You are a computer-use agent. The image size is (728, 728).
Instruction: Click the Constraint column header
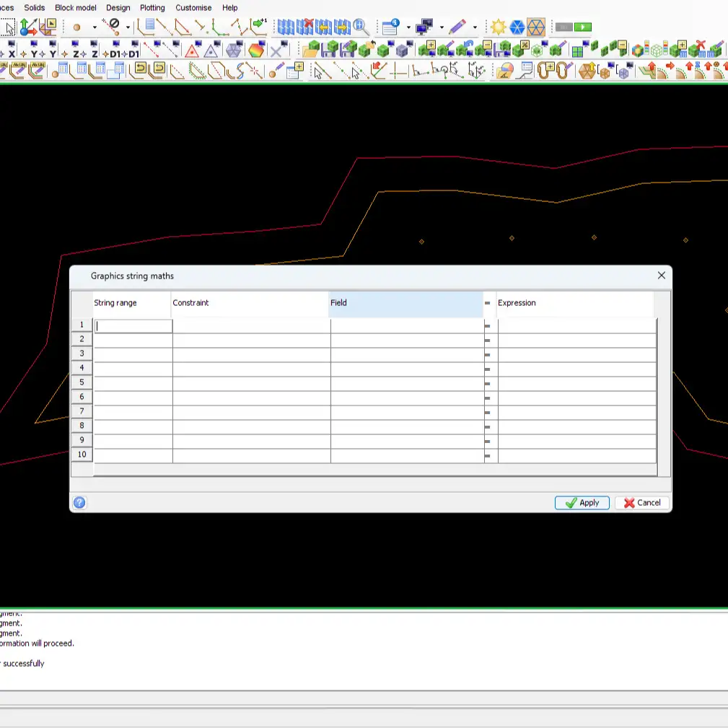(250, 303)
